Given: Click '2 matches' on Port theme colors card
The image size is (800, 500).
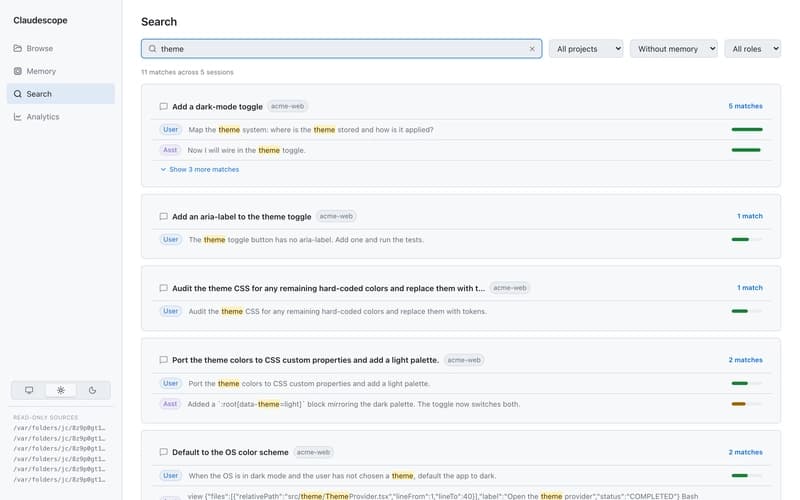Looking at the screenshot, I should [745, 360].
